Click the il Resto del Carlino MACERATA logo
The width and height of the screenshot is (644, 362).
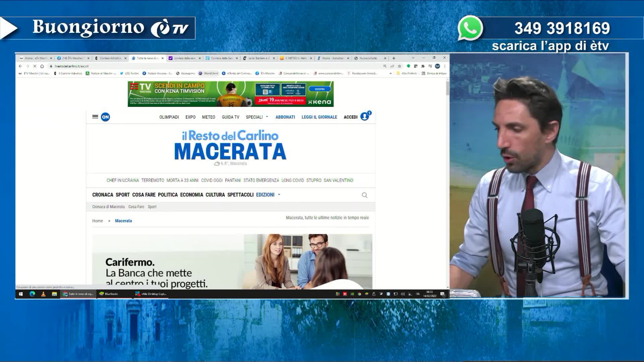(230, 145)
